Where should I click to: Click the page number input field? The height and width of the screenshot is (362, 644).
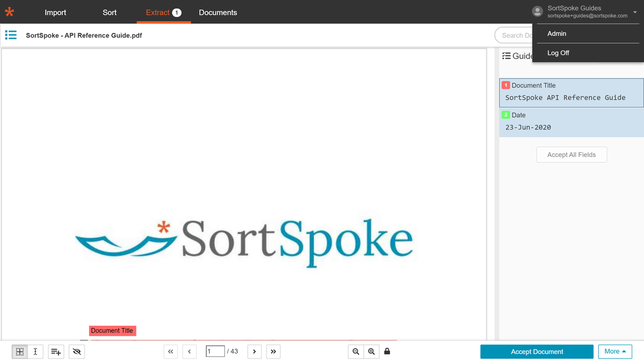[215, 351]
